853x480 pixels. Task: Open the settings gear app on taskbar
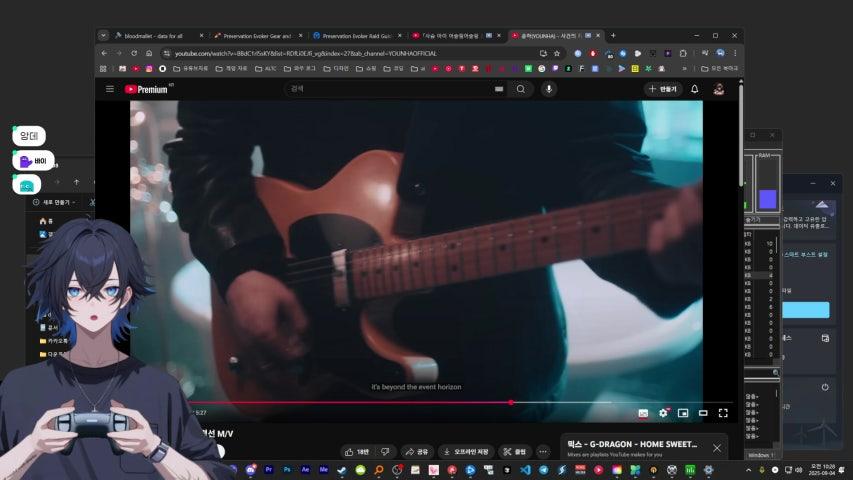click(708, 470)
